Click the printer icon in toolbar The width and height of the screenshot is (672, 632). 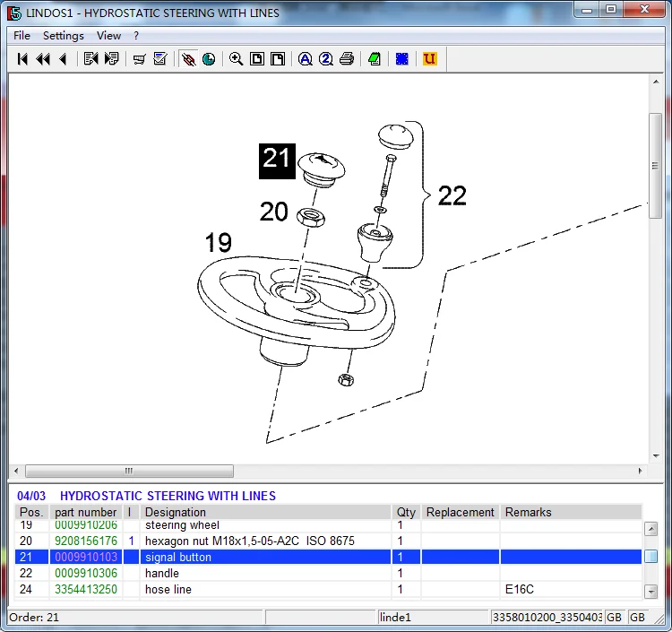(x=346, y=59)
